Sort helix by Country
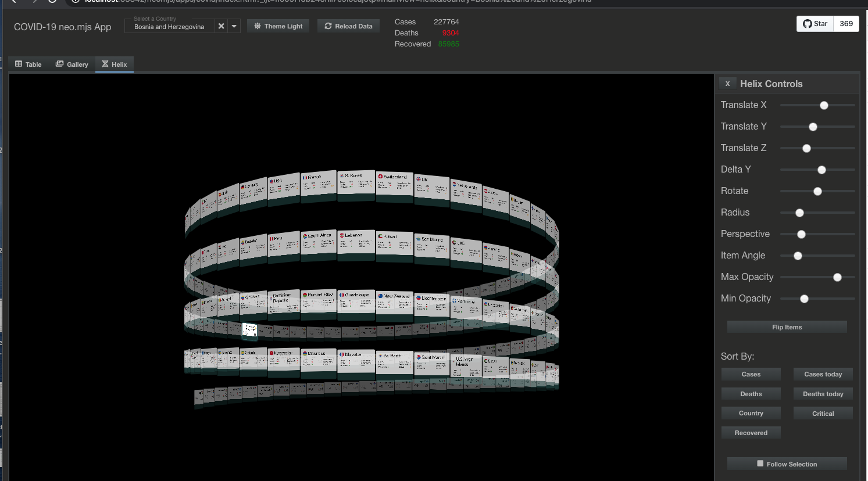The image size is (868, 481). pyautogui.click(x=751, y=413)
